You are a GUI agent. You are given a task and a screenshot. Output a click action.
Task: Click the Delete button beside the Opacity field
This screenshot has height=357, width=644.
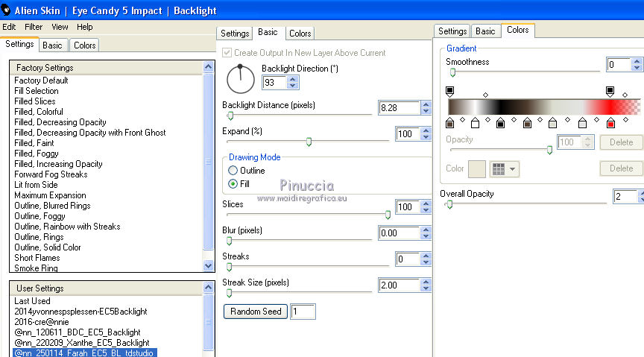coord(621,142)
